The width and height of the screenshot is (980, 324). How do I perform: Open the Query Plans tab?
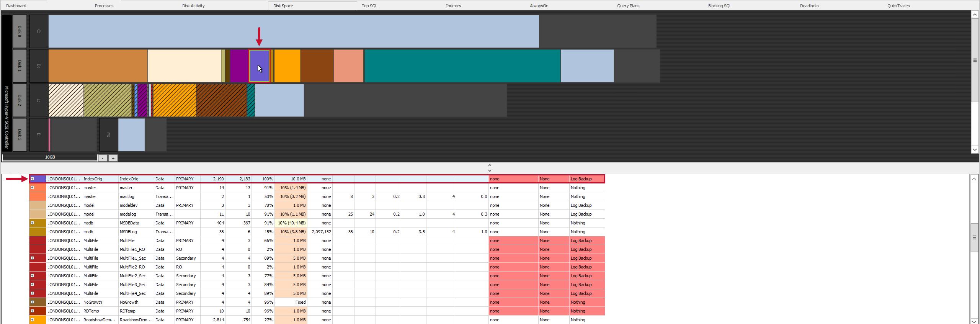coord(628,6)
